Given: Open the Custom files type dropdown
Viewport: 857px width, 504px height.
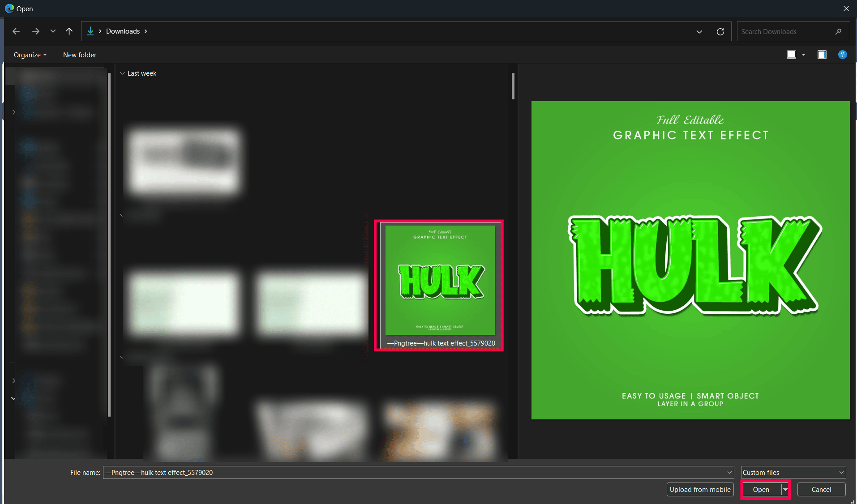Looking at the screenshot, I should (793, 473).
